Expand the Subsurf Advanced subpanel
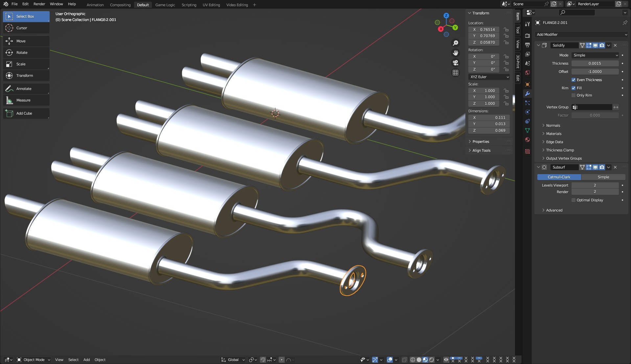This screenshot has width=631, height=364. coord(554,210)
